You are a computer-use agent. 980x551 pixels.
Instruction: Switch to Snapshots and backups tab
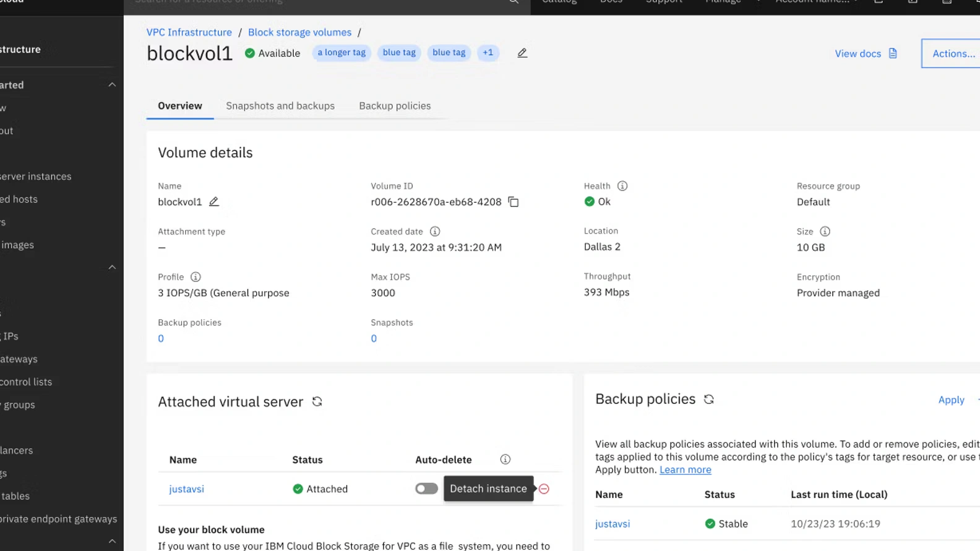click(x=280, y=106)
